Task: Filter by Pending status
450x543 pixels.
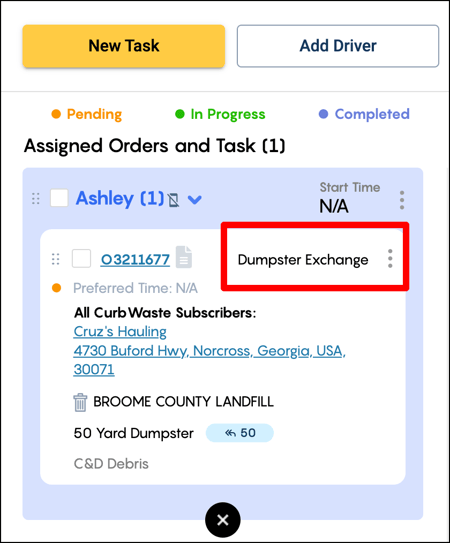Action: pos(87,114)
